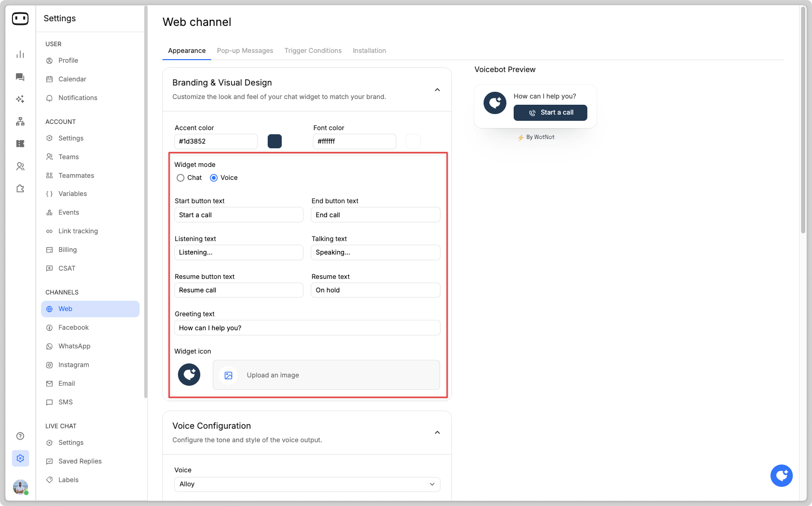The width and height of the screenshot is (812, 506).
Task: Open the Voice dropdown showing Alloy
Action: pyautogui.click(x=307, y=484)
